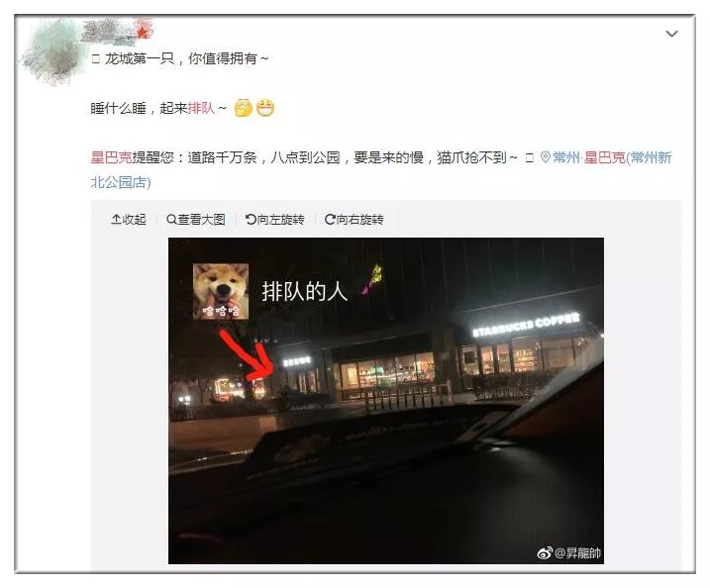This screenshot has width=710, height=588.
Task: Collapse the image with 收起
Action: [x=129, y=220]
